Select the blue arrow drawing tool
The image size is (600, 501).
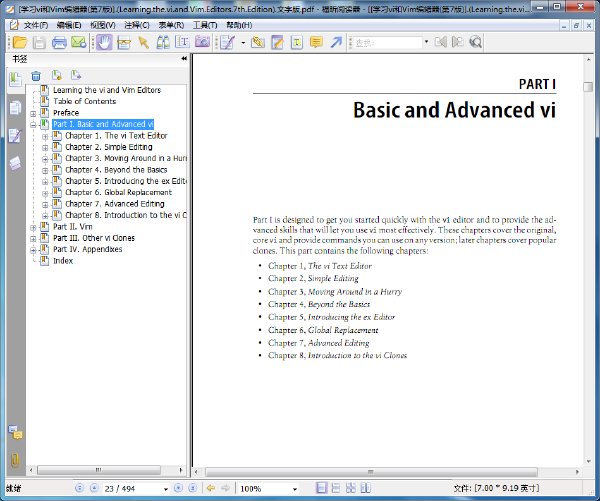[336, 42]
